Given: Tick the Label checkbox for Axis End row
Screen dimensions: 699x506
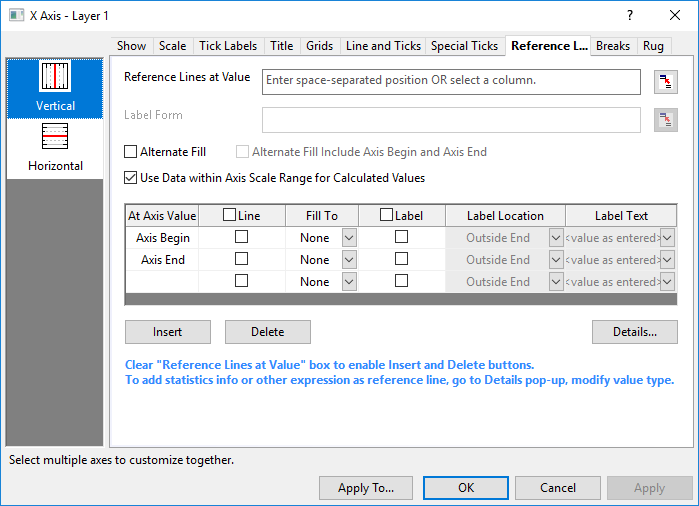Looking at the screenshot, I should pyautogui.click(x=401, y=260).
